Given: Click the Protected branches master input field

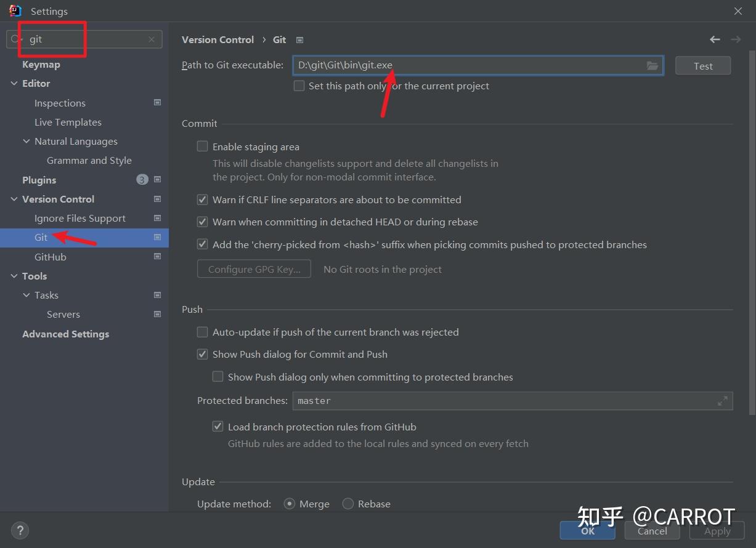Looking at the screenshot, I should coord(513,401).
